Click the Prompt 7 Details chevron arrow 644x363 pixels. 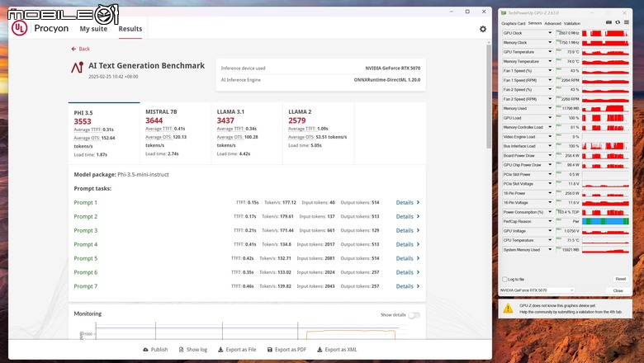coord(418,286)
